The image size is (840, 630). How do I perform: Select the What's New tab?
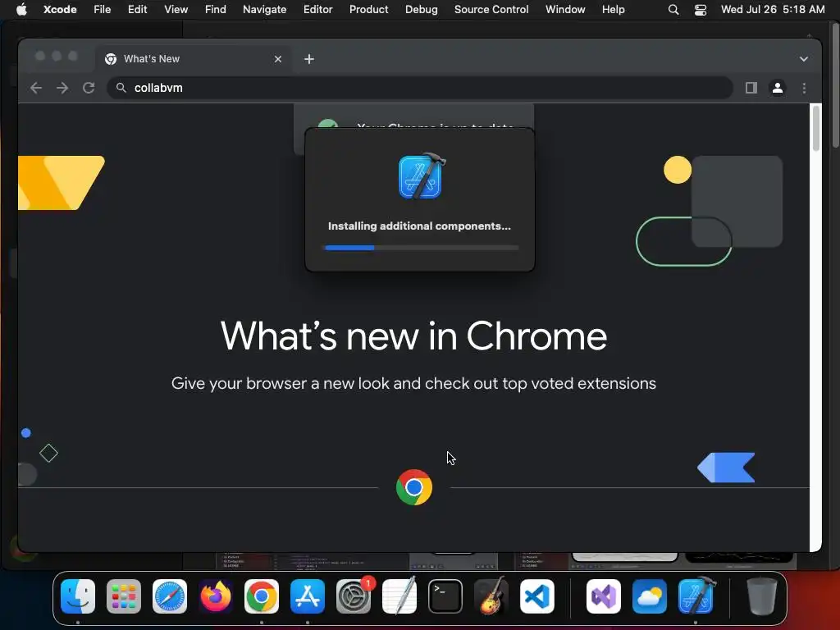(x=194, y=59)
